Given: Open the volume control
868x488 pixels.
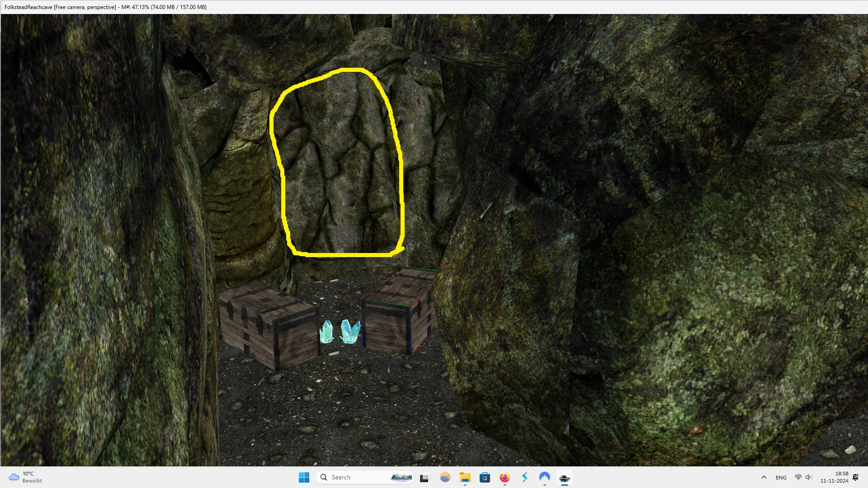Looking at the screenshot, I should pos(809,477).
